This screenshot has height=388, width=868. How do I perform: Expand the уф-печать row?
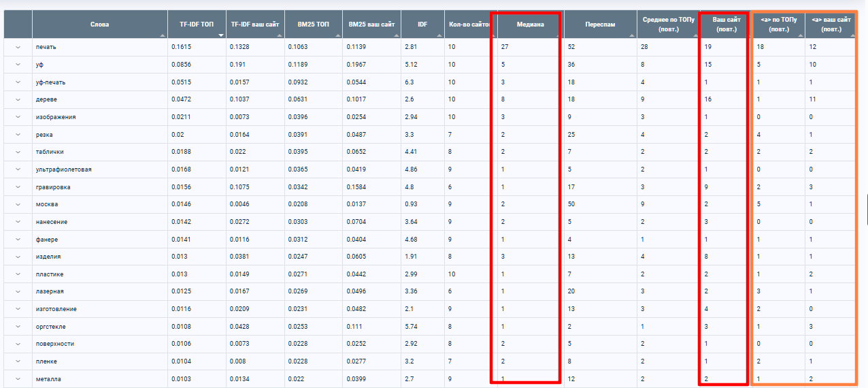pyautogui.click(x=18, y=82)
